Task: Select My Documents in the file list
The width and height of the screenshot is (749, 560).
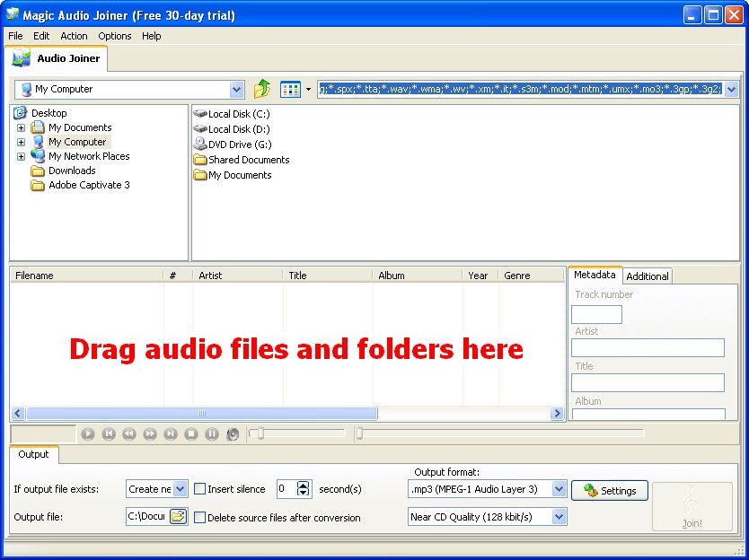Action: (232, 175)
